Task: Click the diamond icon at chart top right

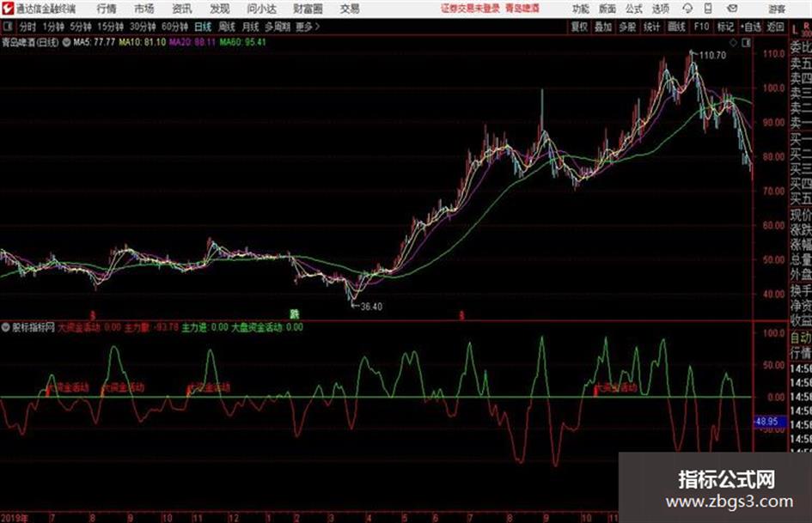Action: pyautogui.click(x=733, y=43)
